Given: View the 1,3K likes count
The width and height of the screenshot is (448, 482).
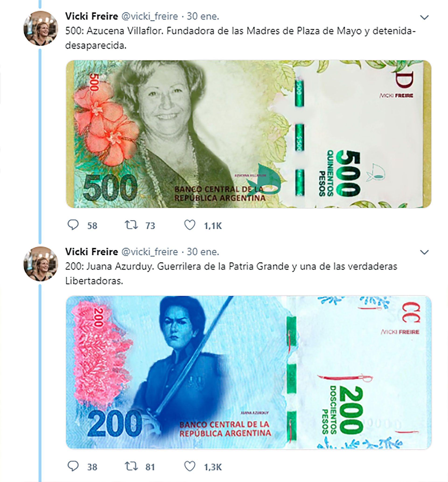Looking at the screenshot, I should pyautogui.click(x=213, y=467).
